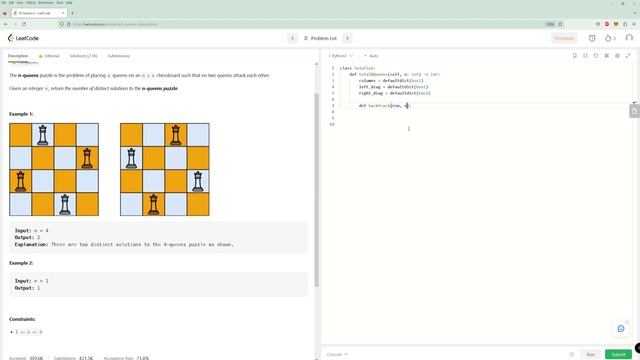Expand editor to fullscreen icon
The image size is (640, 360).
(628, 56)
